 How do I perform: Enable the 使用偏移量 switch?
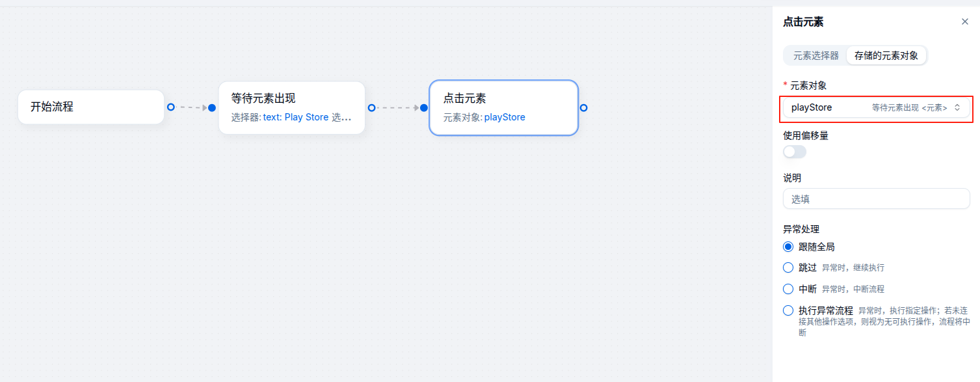(794, 152)
